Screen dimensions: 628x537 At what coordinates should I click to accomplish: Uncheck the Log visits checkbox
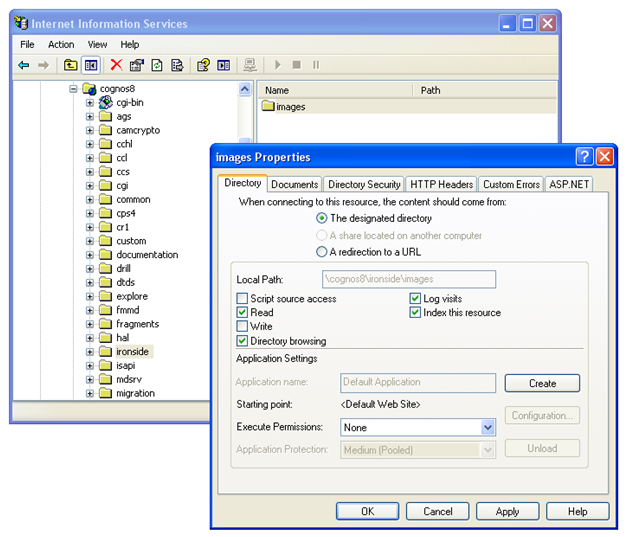415,299
